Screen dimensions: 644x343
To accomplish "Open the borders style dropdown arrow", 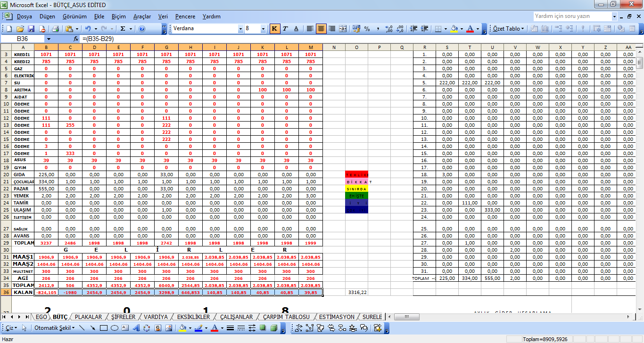I will click(x=446, y=29).
